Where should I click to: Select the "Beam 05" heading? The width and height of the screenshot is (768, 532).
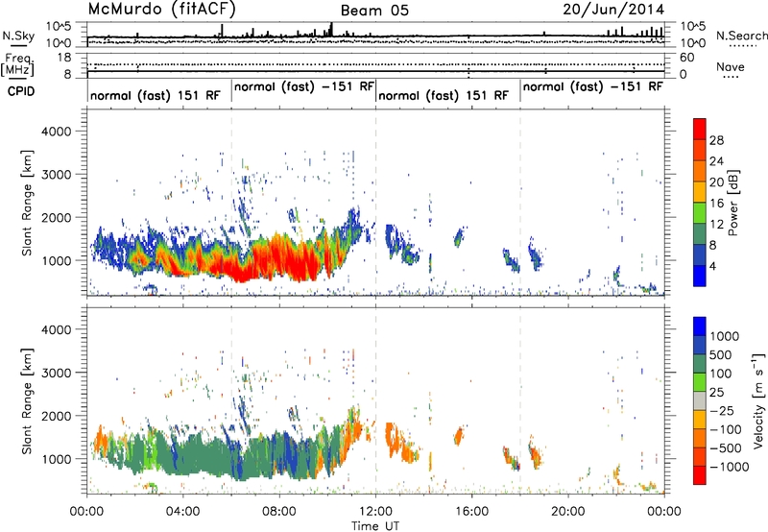[374, 11]
